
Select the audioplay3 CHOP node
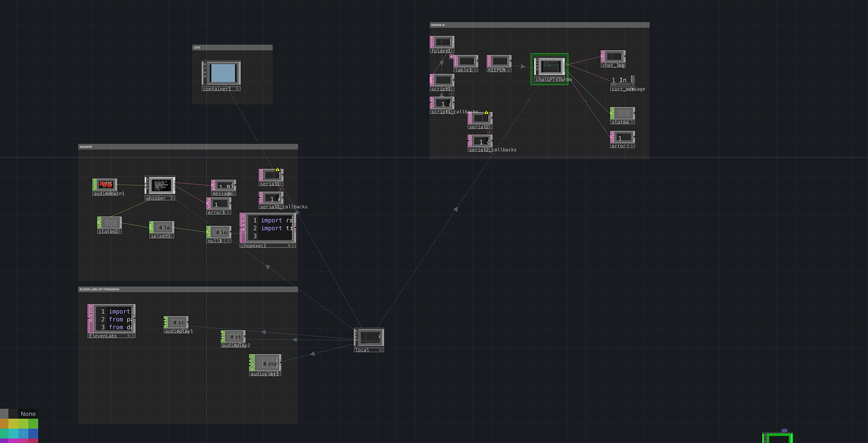[x=265, y=363]
